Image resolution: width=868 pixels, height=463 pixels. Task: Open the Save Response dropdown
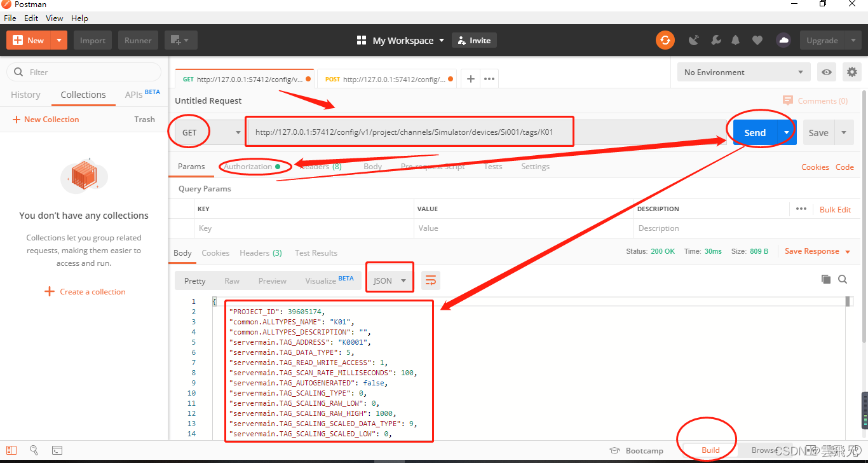[x=818, y=251]
